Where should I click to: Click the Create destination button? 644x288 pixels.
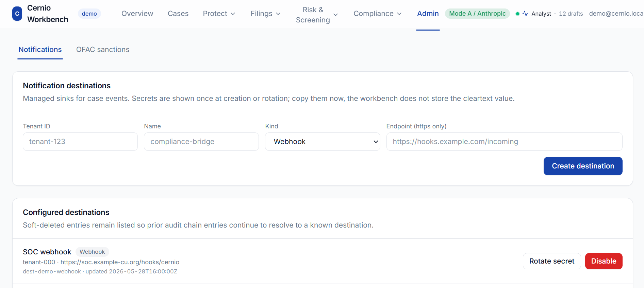(x=583, y=166)
